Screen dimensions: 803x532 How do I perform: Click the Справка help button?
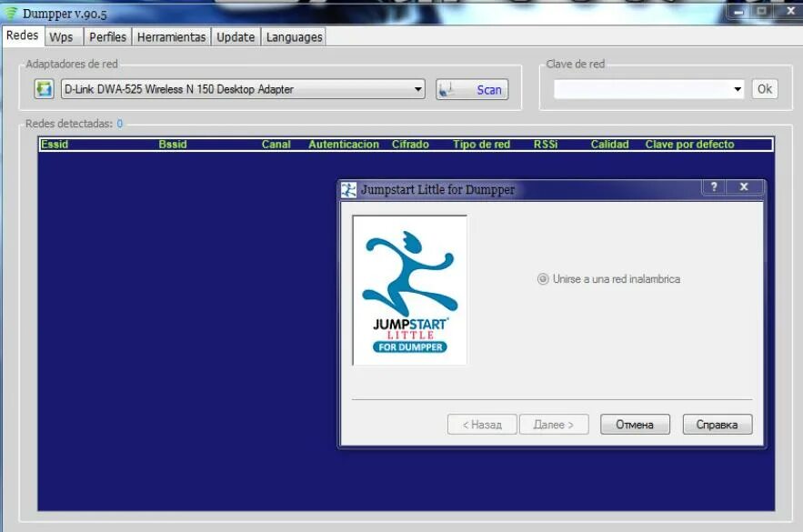[718, 425]
